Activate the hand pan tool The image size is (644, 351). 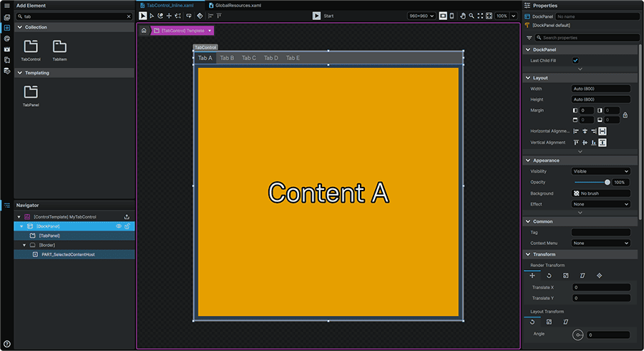pyautogui.click(x=463, y=16)
